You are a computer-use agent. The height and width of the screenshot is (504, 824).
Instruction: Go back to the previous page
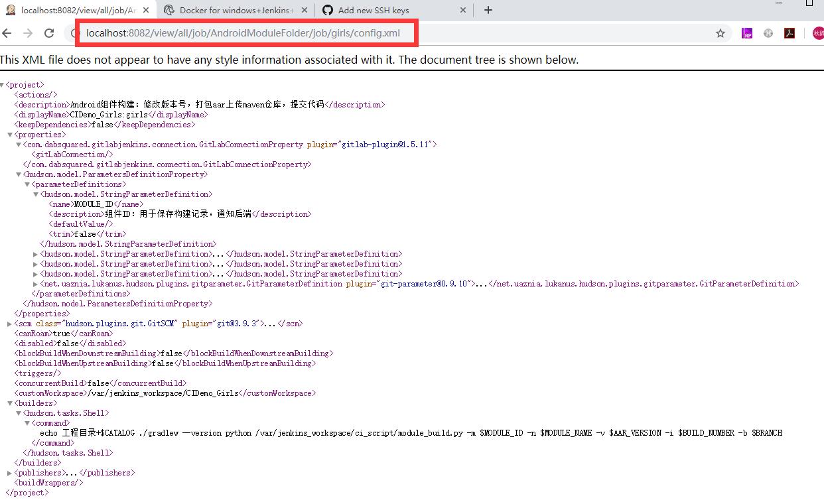[7, 33]
